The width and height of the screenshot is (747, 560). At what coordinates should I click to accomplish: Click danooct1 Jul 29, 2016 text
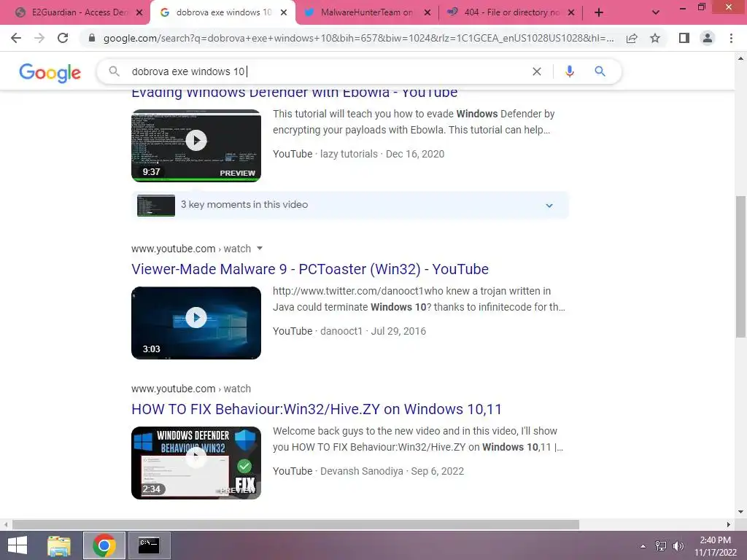click(373, 331)
